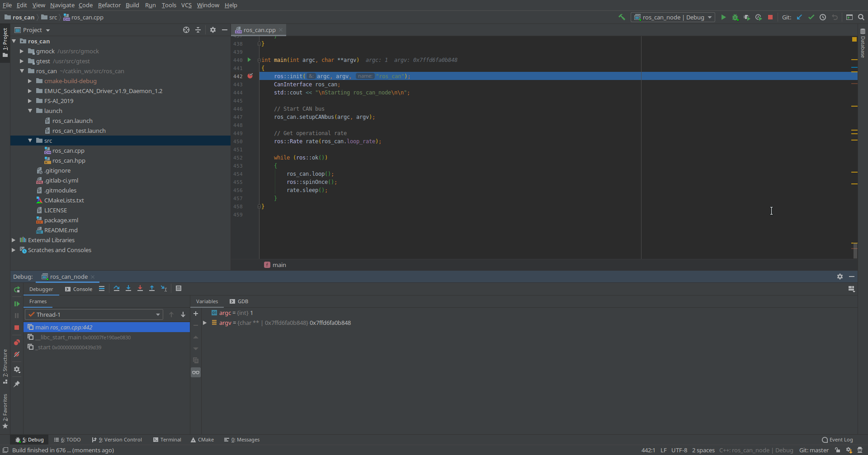The width and height of the screenshot is (868, 455).
Task: Show Git history clock icon
Action: [823, 17]
